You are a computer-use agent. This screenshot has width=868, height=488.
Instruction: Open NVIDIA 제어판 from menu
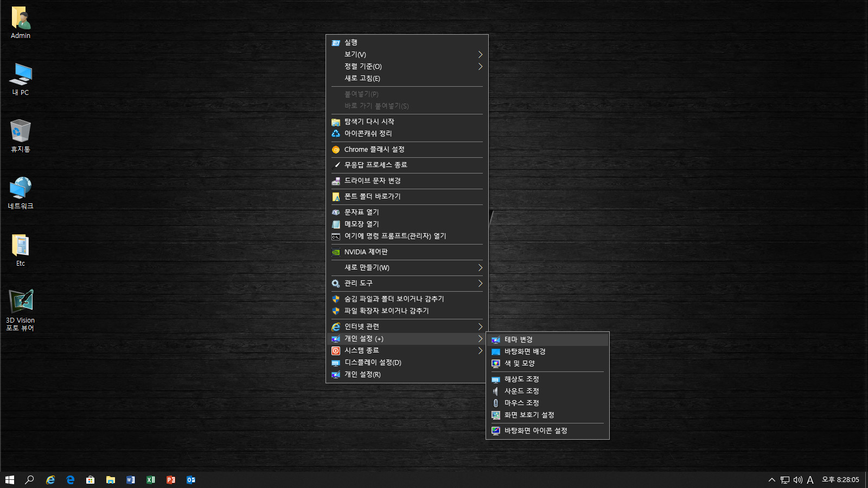[407, 252]
